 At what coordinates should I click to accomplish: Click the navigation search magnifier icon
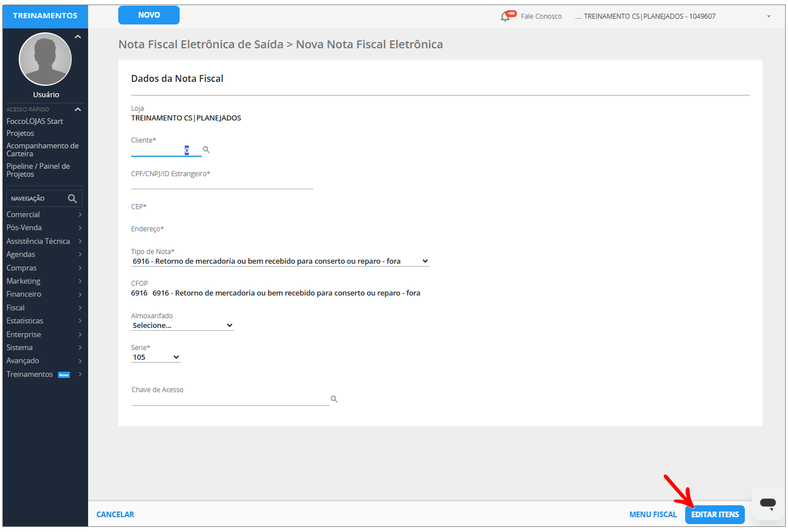[72, 198]
